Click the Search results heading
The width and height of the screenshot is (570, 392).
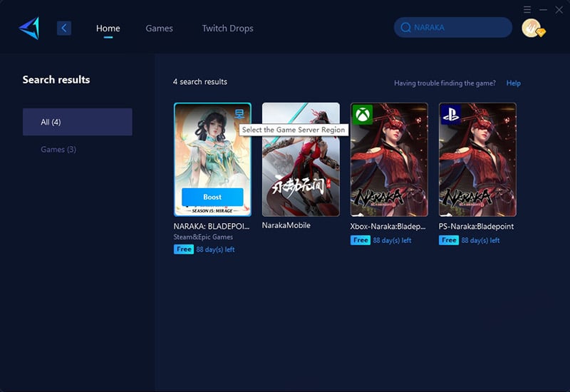pyautogui.click(x=56, y=80)
